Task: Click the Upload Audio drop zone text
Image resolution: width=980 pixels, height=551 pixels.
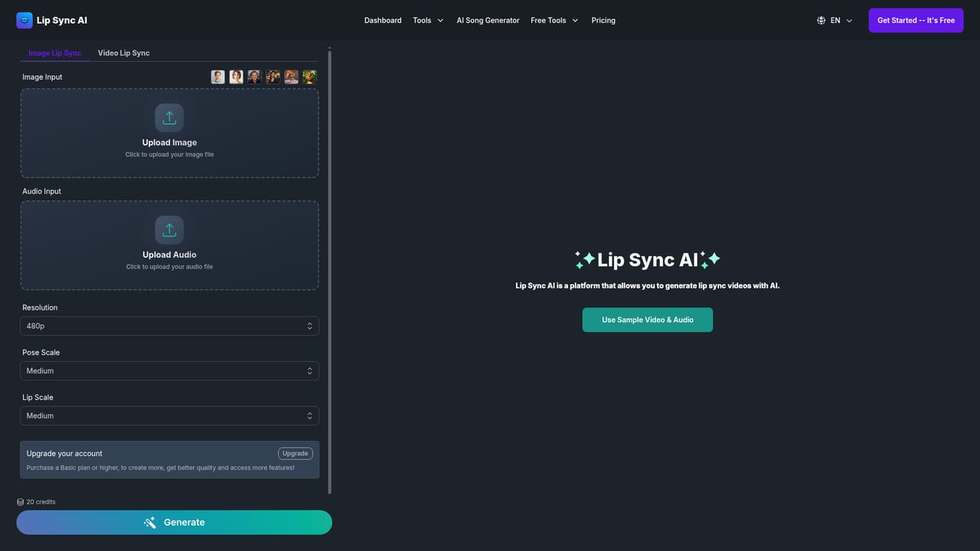Action: (x=169, y=255)
